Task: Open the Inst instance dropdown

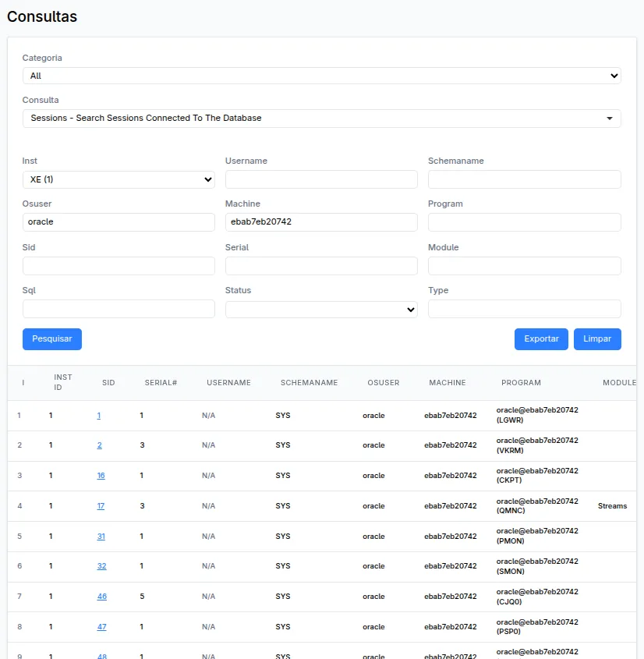Action: tap(119, 179)
